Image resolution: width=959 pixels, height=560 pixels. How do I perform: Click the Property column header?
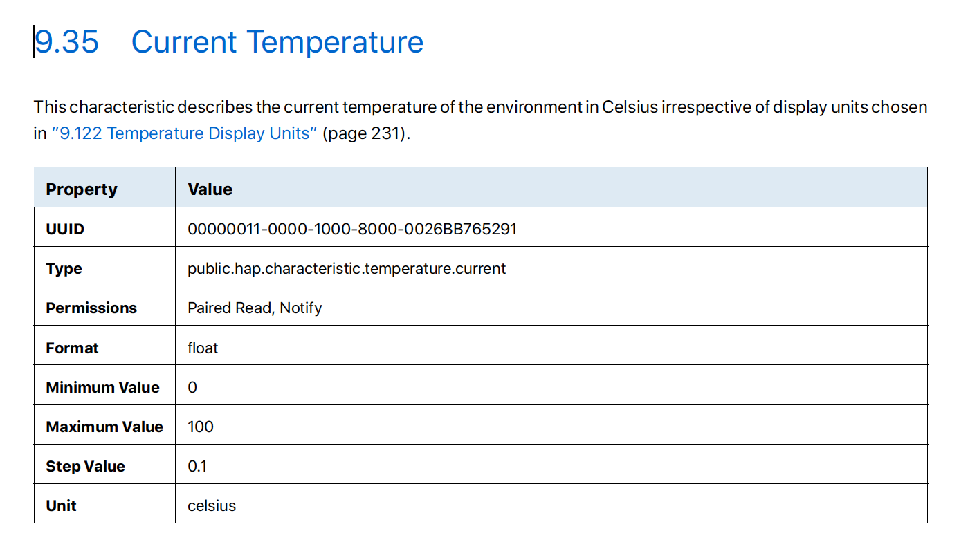point(82,189)
